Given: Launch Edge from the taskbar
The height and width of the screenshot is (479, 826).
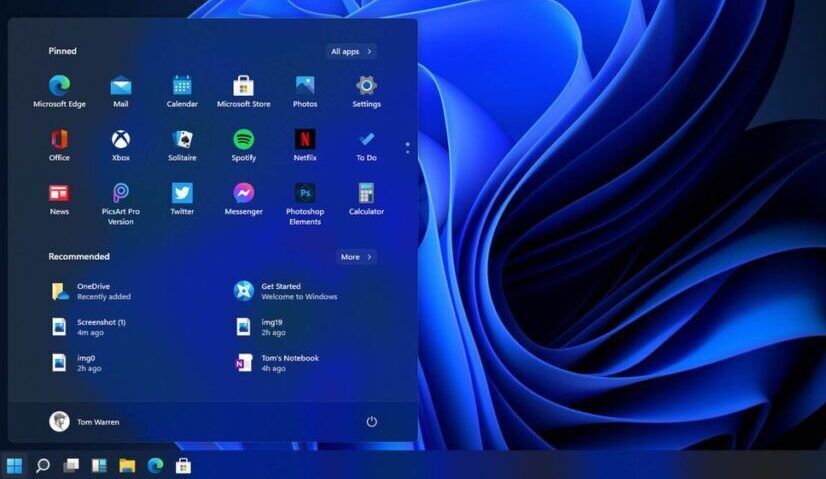Looking at the screenshot, I should pos(155,466).
